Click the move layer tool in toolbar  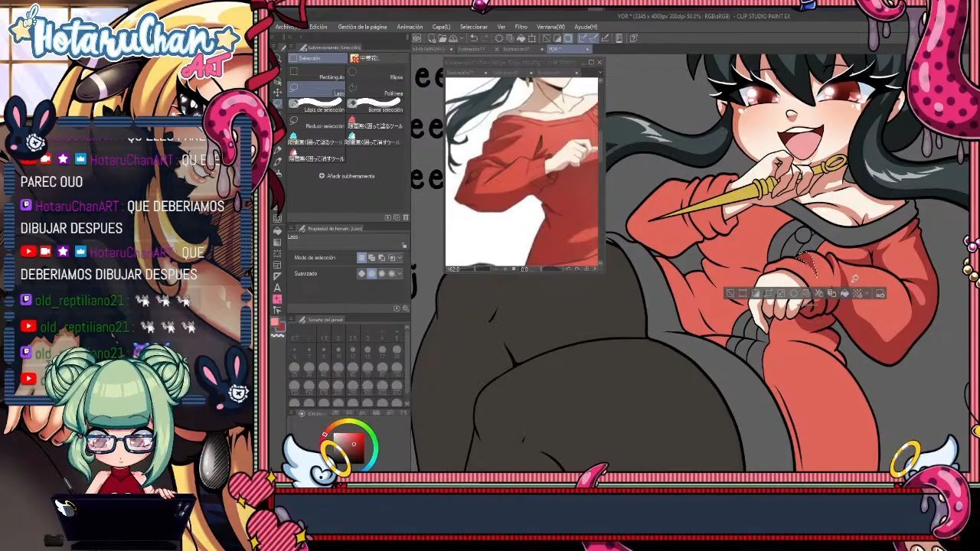[x=277, y=93]
